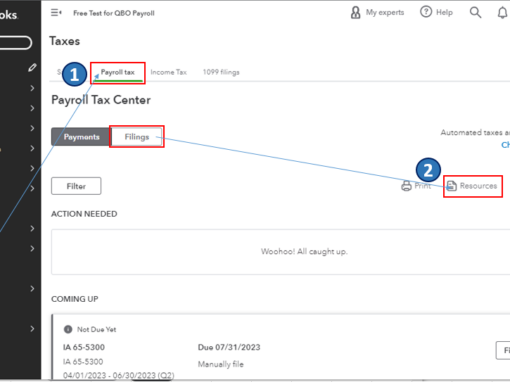Select the Payments toggle tab

point(81,137)
